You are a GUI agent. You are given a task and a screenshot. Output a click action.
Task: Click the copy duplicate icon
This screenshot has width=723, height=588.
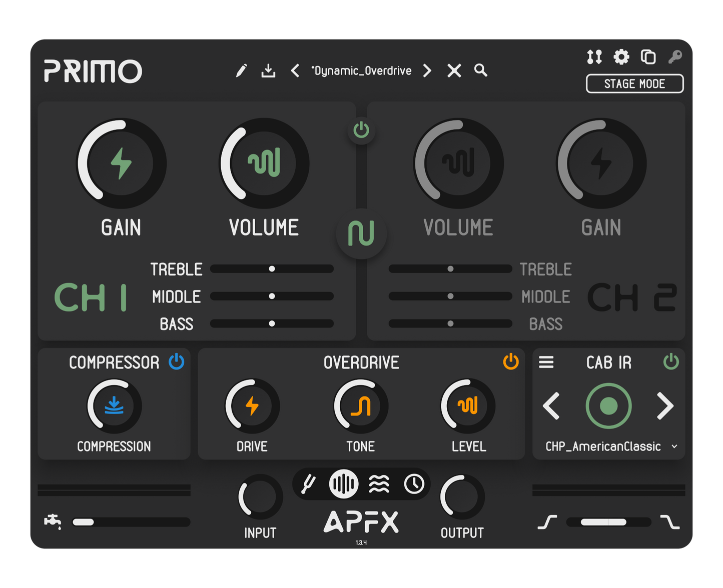pyautogui.click(x=648, y=57)
